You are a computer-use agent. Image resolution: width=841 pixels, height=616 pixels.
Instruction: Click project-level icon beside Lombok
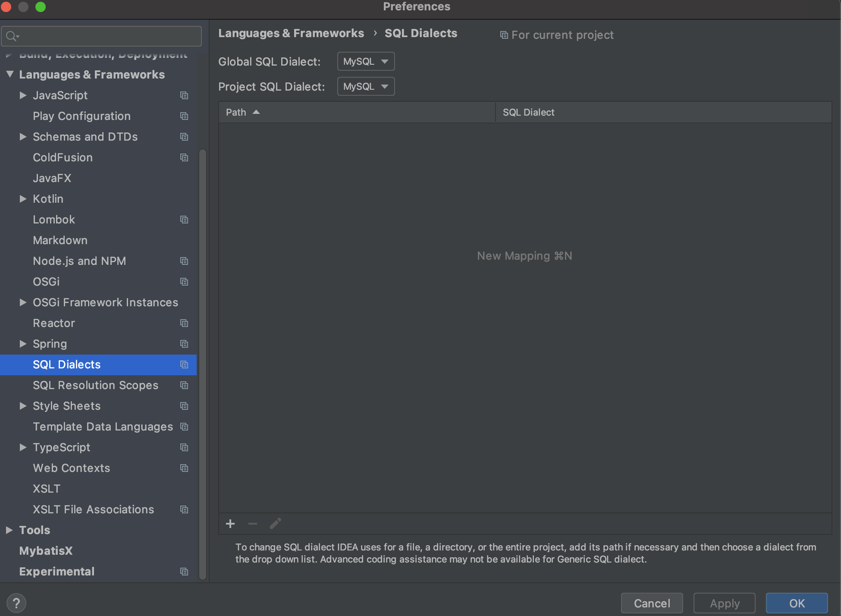(184, 220)
